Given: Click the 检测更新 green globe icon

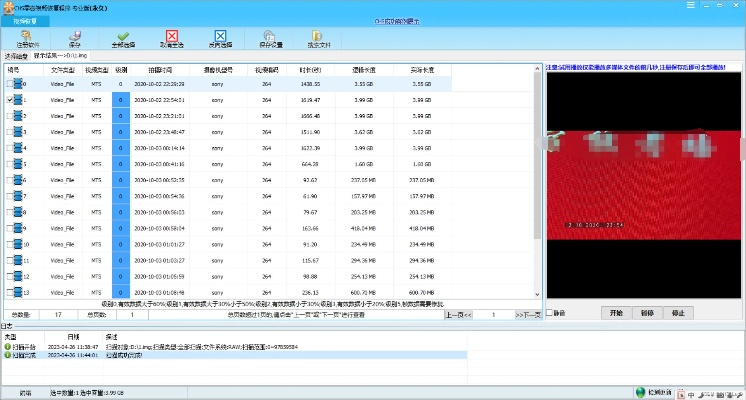Looking at the screenshot, I should pyautogui.click(x=640, y=393).
